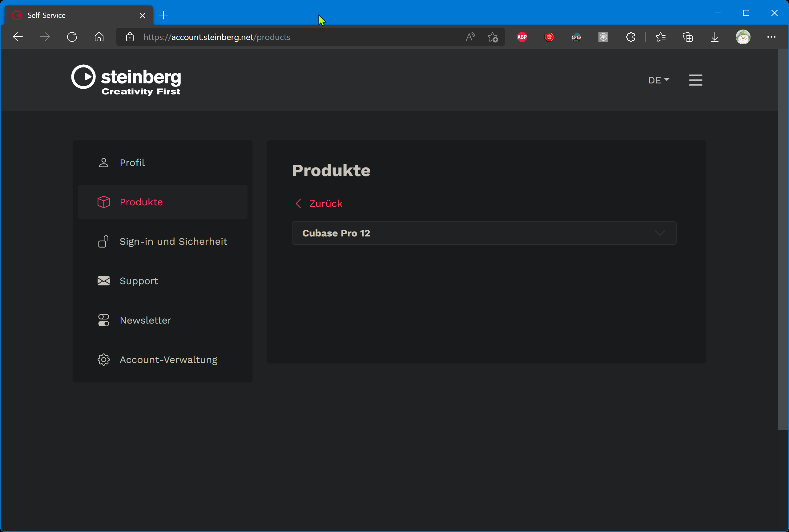Add page to favorites star icon
This screenshot has width=789, height=532.
pyautogui.click(x=493, y=37)
